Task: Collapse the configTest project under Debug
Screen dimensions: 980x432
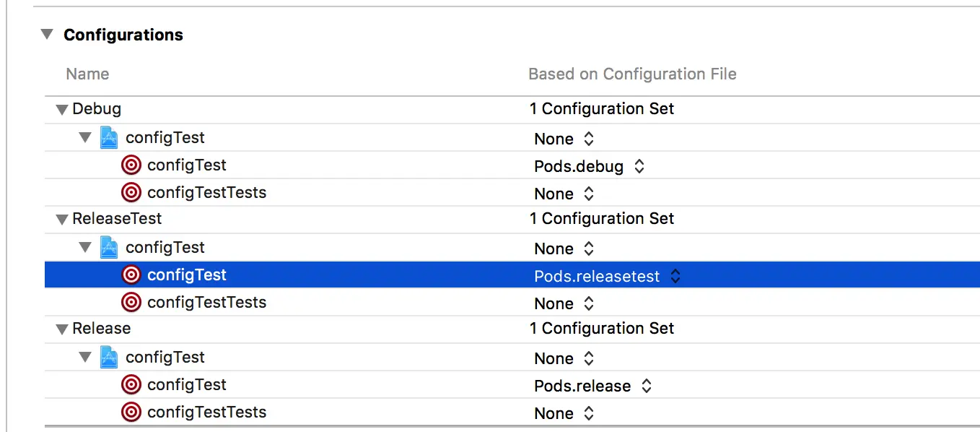Action: point(86,137)
